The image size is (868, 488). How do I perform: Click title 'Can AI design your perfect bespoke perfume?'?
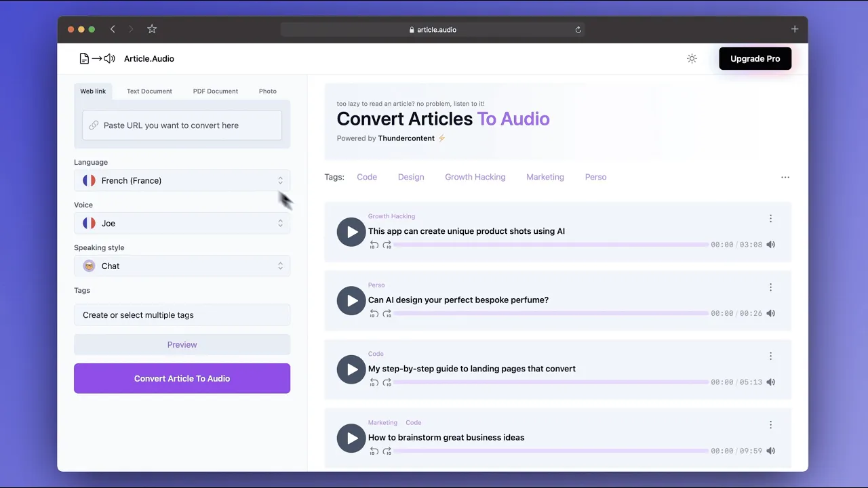tap(458, 300)
